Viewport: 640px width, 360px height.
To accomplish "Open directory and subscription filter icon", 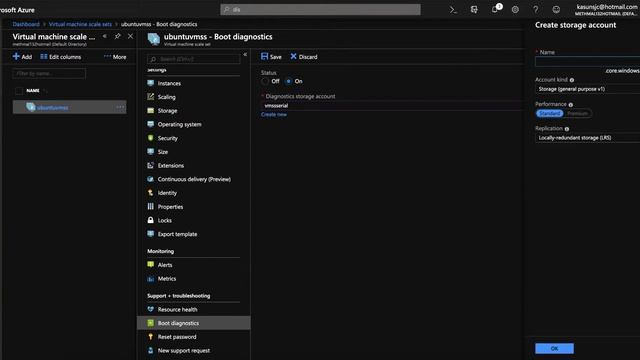I will [474, 9].
